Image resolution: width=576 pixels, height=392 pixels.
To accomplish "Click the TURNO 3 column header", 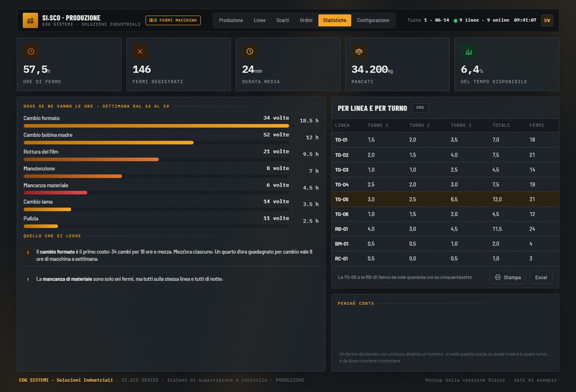I will (x=461, y=126).
